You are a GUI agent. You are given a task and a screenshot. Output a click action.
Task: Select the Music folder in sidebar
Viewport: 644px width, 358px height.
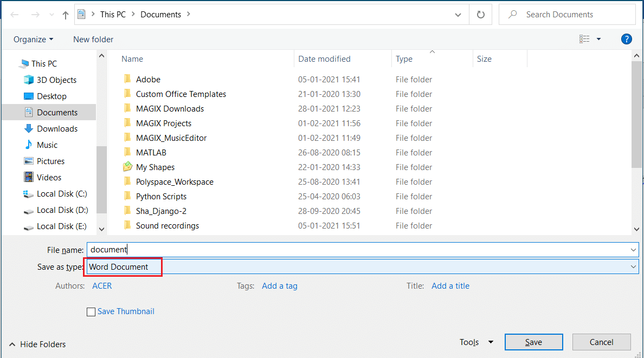point(47,145)
